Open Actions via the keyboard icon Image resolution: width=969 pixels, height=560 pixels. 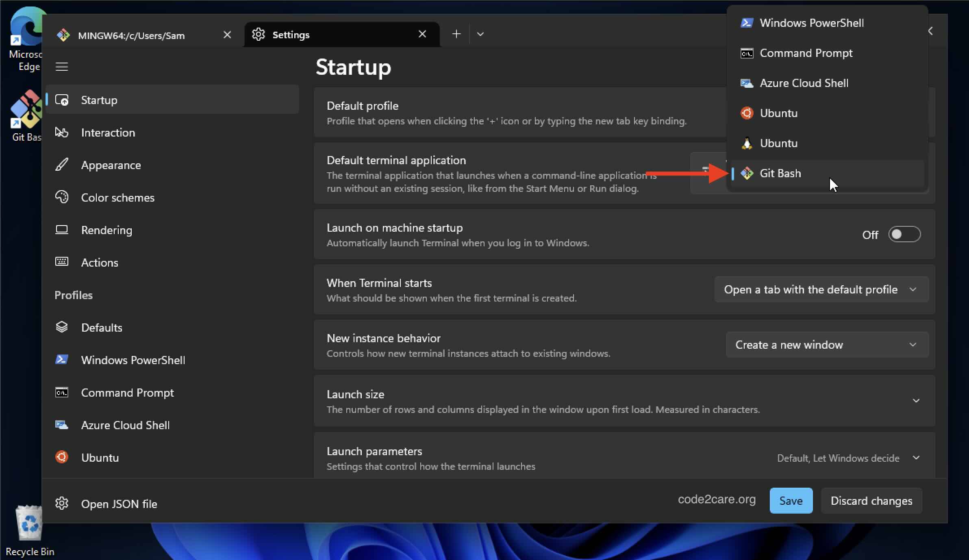point(61,262)
